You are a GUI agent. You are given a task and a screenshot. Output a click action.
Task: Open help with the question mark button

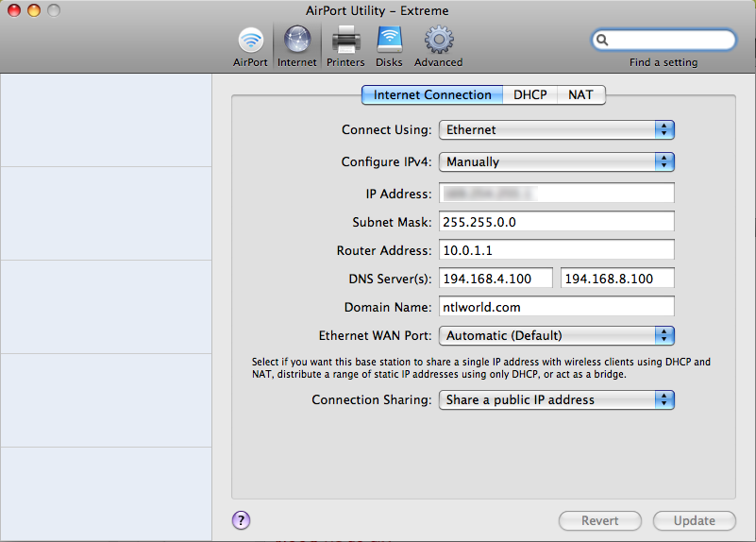click(241, 520)
